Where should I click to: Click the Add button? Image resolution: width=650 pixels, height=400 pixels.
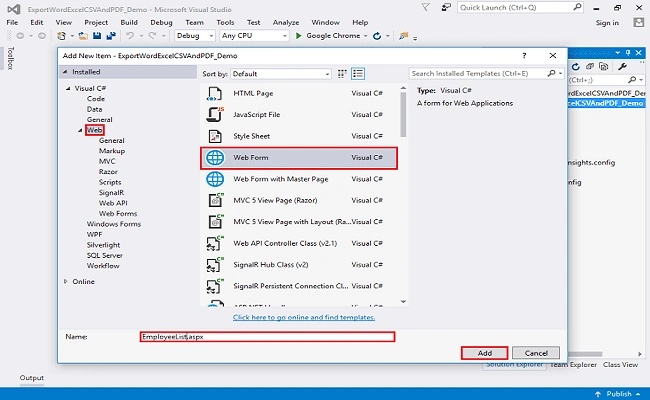click(485, 353)
